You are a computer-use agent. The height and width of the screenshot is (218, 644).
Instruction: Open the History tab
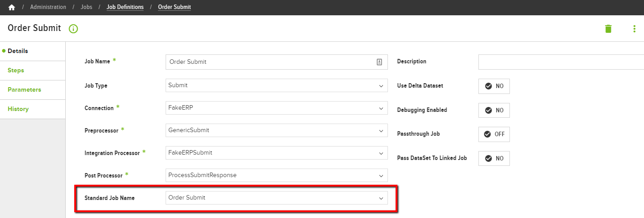point(32,109)
